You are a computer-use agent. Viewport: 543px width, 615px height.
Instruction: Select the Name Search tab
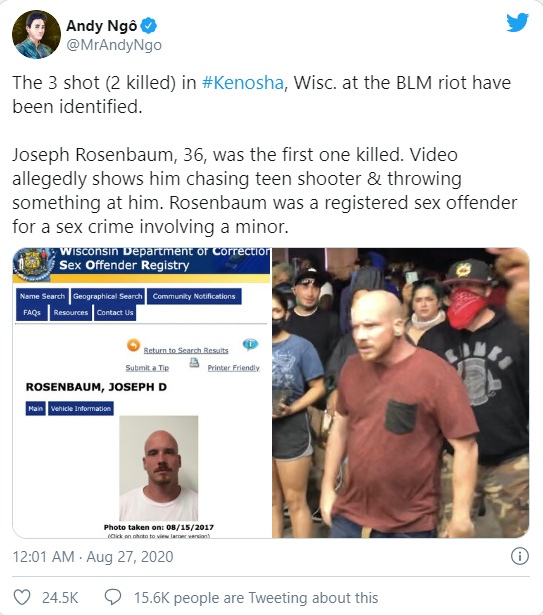pos(42,296)
